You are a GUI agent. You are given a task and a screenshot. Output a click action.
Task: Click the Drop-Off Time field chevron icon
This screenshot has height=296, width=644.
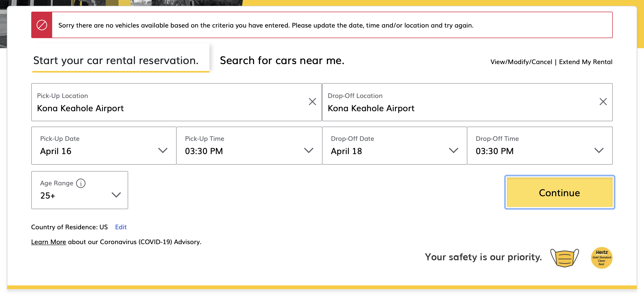[599, 151]
